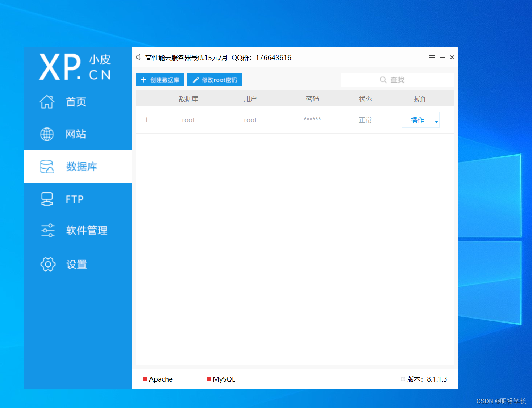Click the 密码 column header
Image resolution: width=532 pixels, height=408 pixels.
312,98
